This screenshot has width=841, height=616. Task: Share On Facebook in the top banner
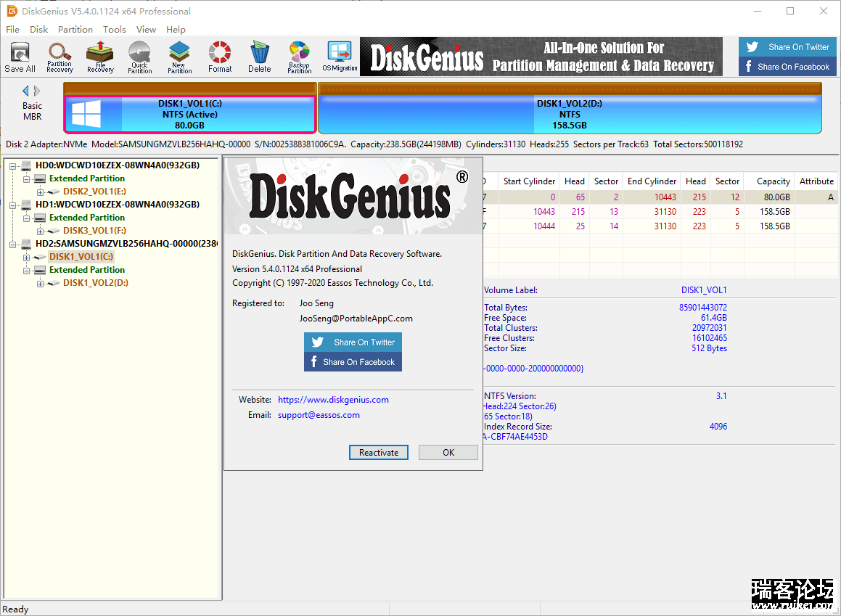[x=787, y=67]
